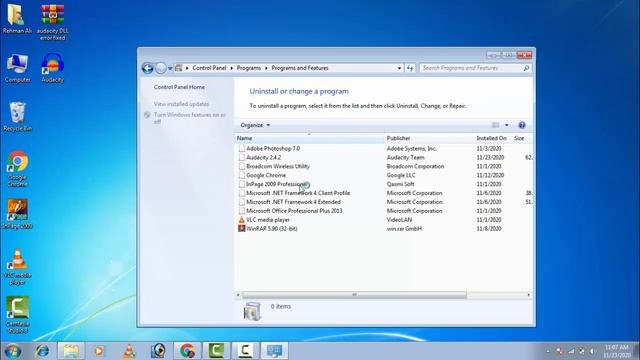Click in the Search Programs and Features box
Screen dimensions: 640x360
pos(471,68)
